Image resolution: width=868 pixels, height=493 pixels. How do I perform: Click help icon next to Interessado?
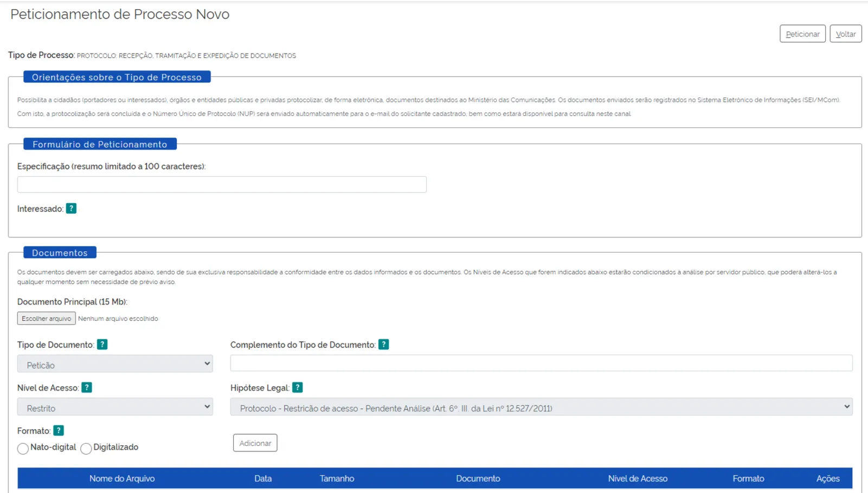click(71, 209)
